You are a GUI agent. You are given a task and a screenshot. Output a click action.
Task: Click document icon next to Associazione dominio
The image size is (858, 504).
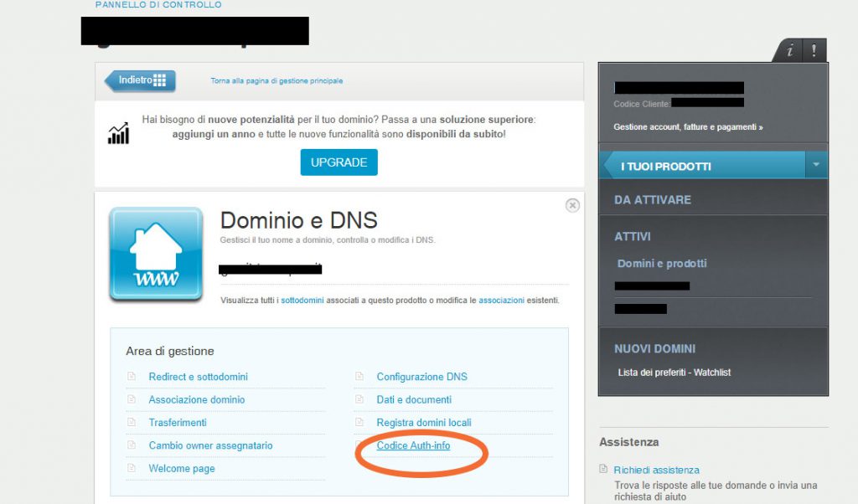pyautogui.click(x=132, y=399)
